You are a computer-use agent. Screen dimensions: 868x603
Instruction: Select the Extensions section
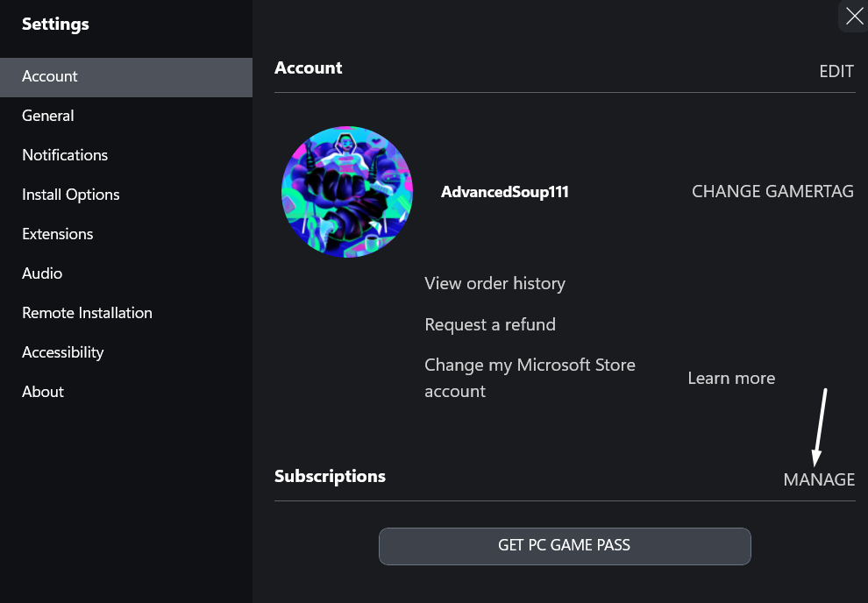pos(58,234)
